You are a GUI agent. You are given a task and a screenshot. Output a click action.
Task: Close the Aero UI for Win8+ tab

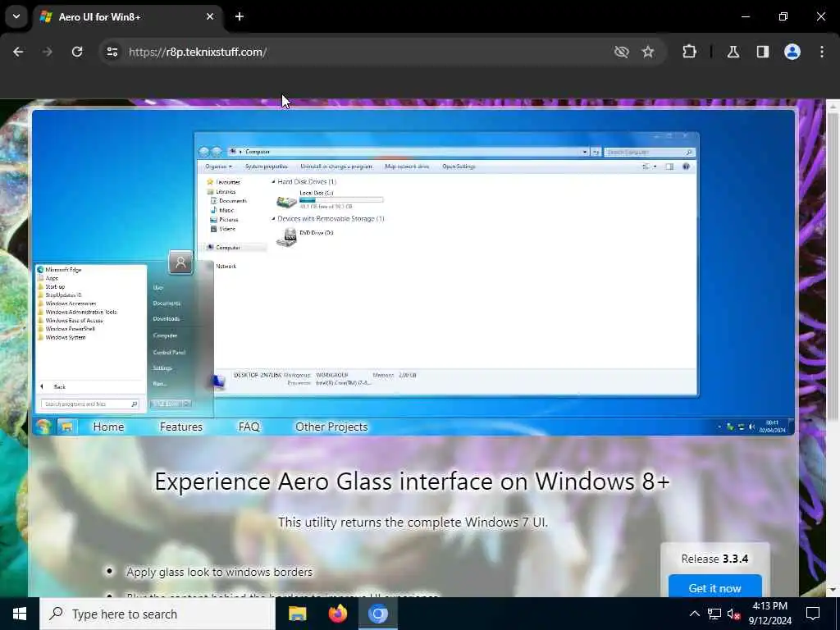210,16
